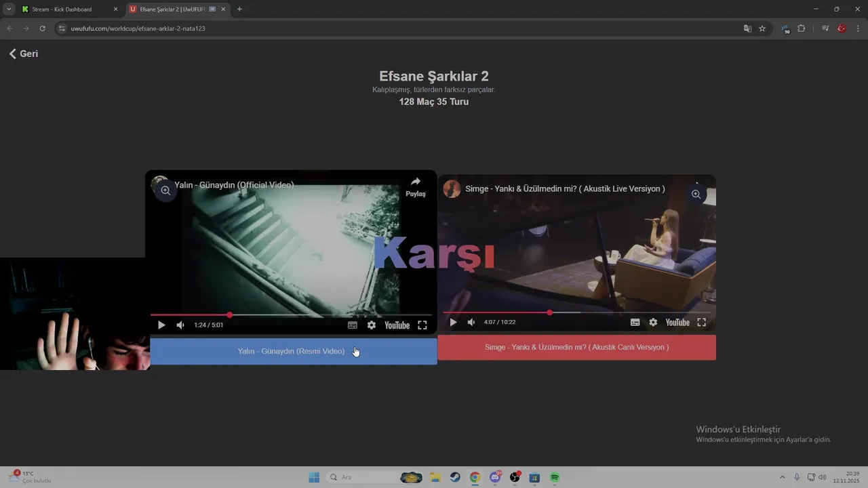The height and width of the screenshot is (488, 868).
Task: Open Spotify from the taskbar
Action: (555, 477)
